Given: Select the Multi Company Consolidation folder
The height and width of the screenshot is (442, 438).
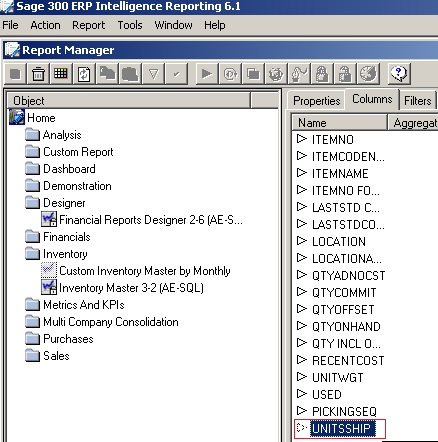Looking at the screenshot, I should pos(111,322).
